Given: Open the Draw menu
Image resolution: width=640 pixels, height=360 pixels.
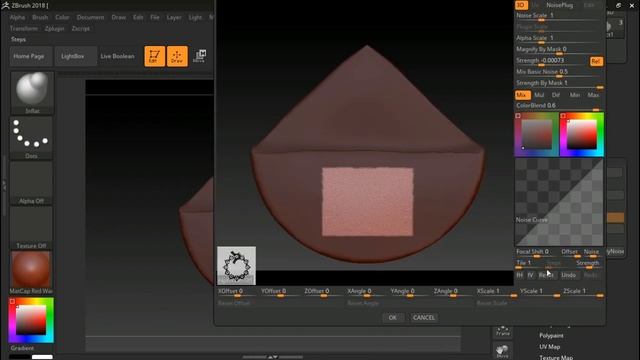Looking at the screenshot, I should point(119,18).
